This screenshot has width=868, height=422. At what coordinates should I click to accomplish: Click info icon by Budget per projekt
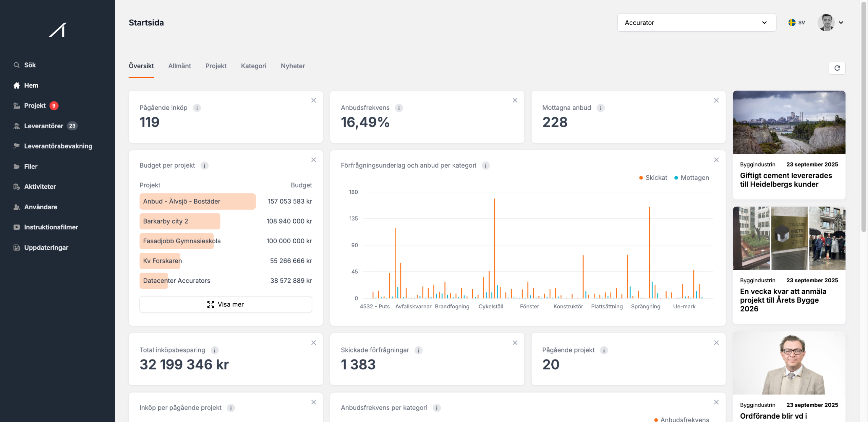click(204, 166)
